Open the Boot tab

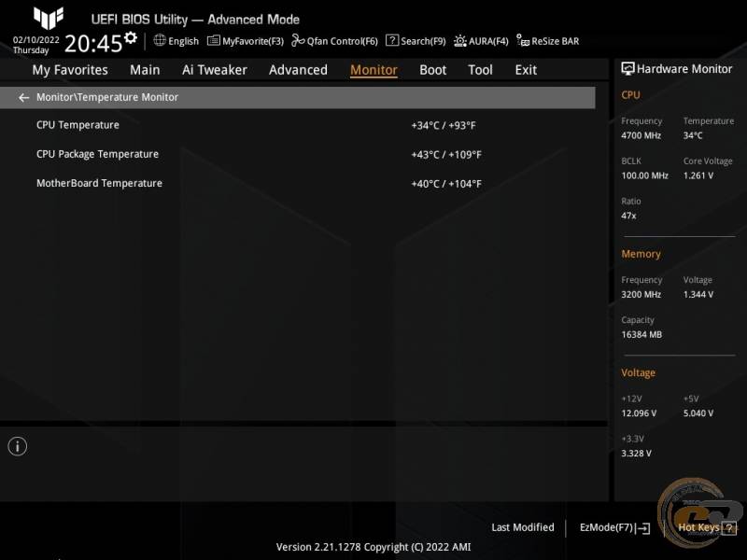(432, 70)
